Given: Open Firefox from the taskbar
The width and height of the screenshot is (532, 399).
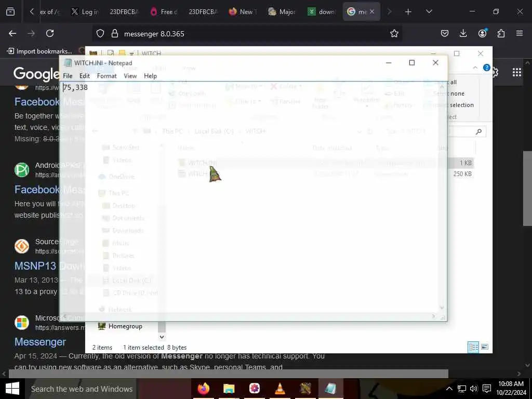Looking at the screenshot, I should coord(204,389).
